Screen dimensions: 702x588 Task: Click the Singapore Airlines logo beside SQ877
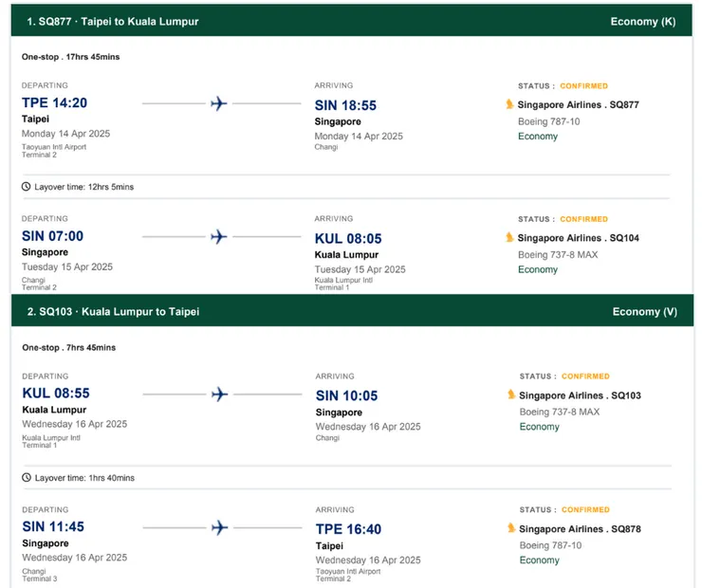point(510,104)
